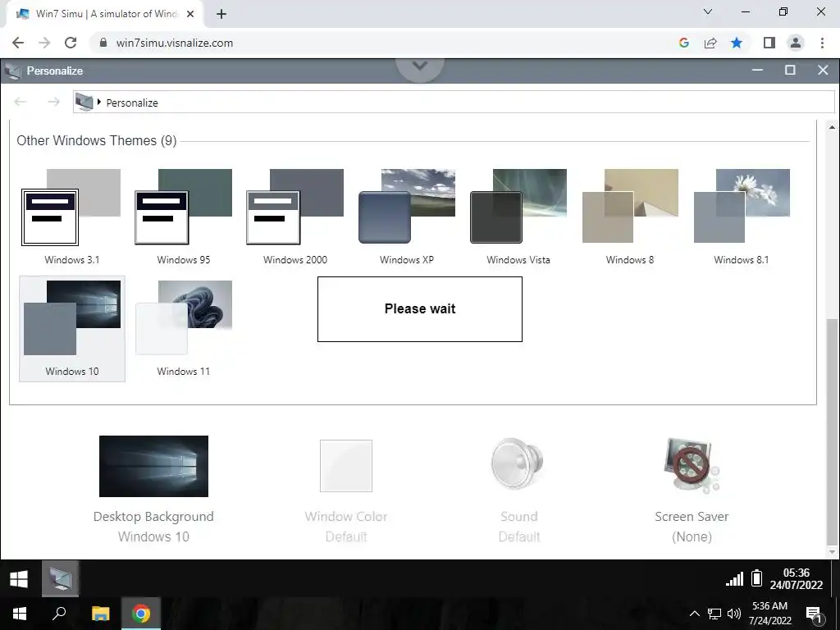Expand the pull-down chevron at top center

[x=420, y=66]
